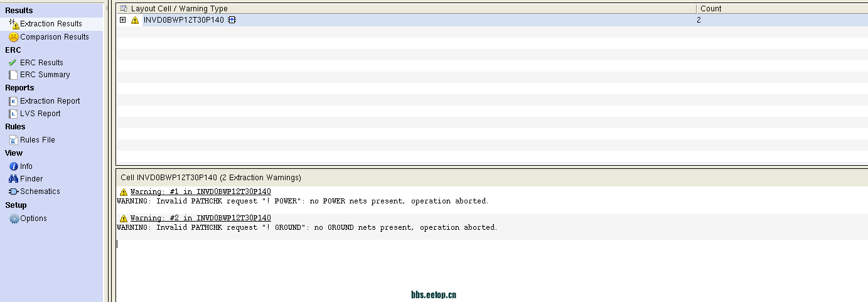Select ERC Results green checkmark item
This screenshot has height=302, width=868.
pos(41,63)
